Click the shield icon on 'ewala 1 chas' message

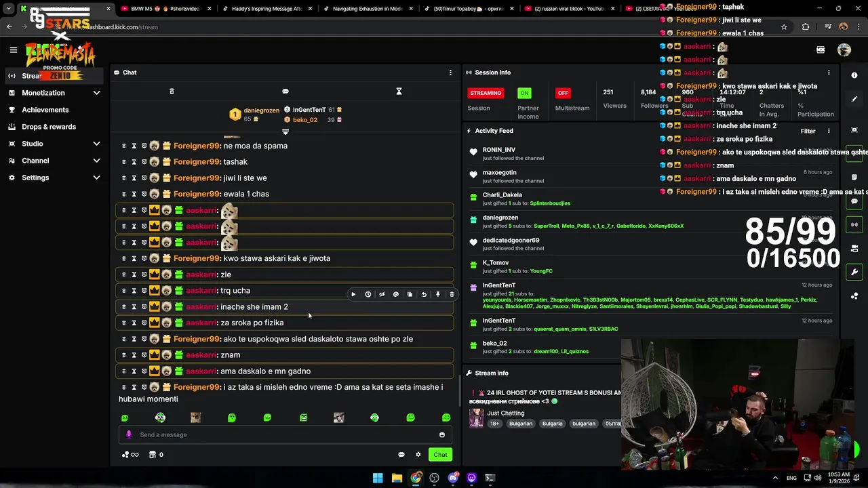tap(144, 194)
